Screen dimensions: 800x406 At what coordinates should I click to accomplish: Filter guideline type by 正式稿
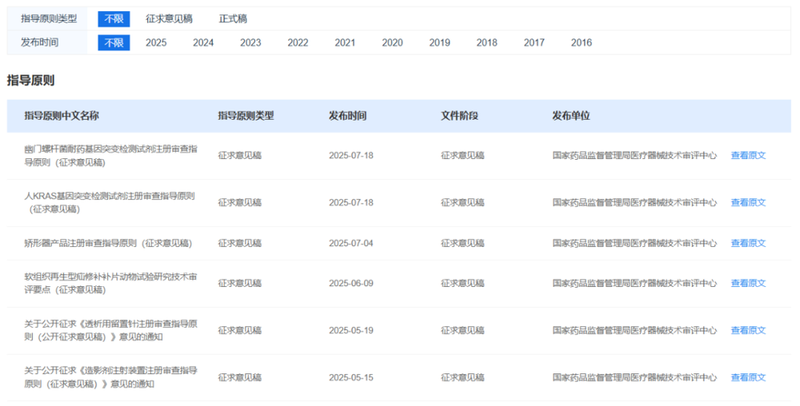click(x=233, y=18)
